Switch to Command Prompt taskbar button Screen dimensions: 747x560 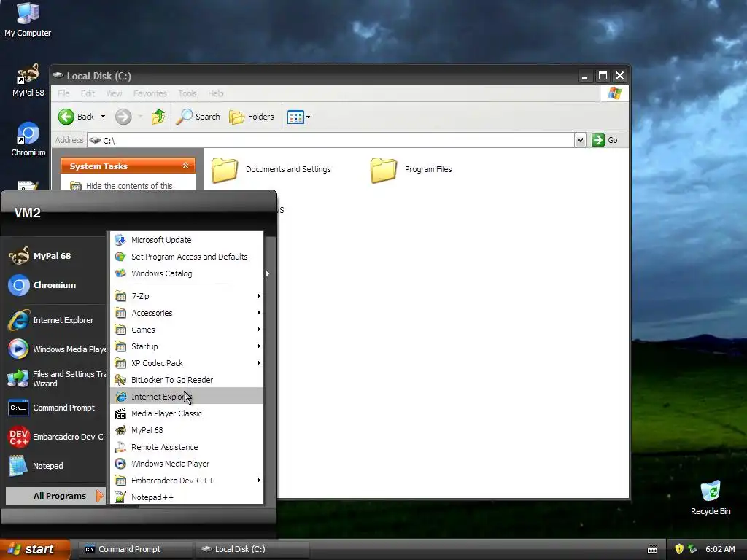(134, 549)
